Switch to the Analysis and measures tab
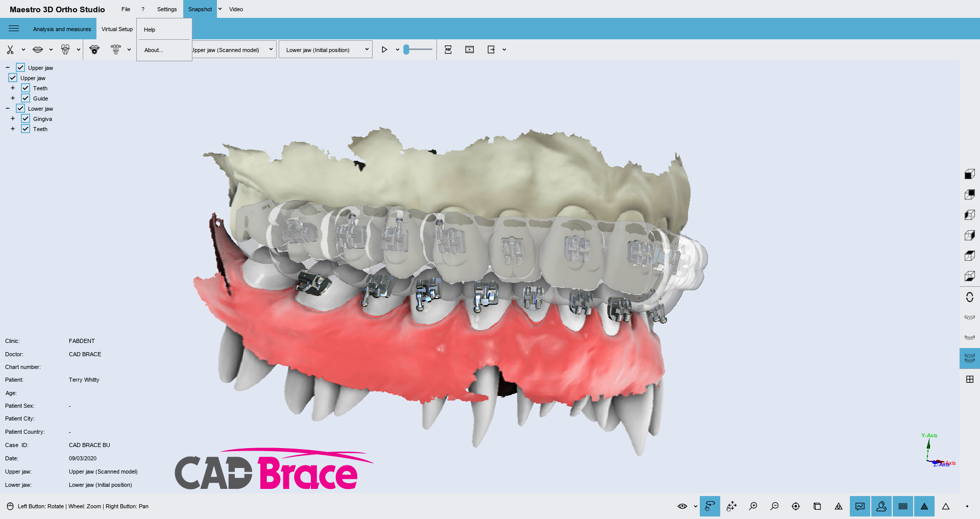Screen dimensions: 980x519 (62, 29)
